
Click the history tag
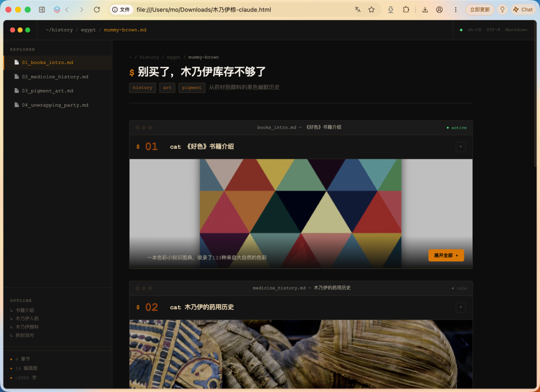pyautogui.click(x=142, y=88)
